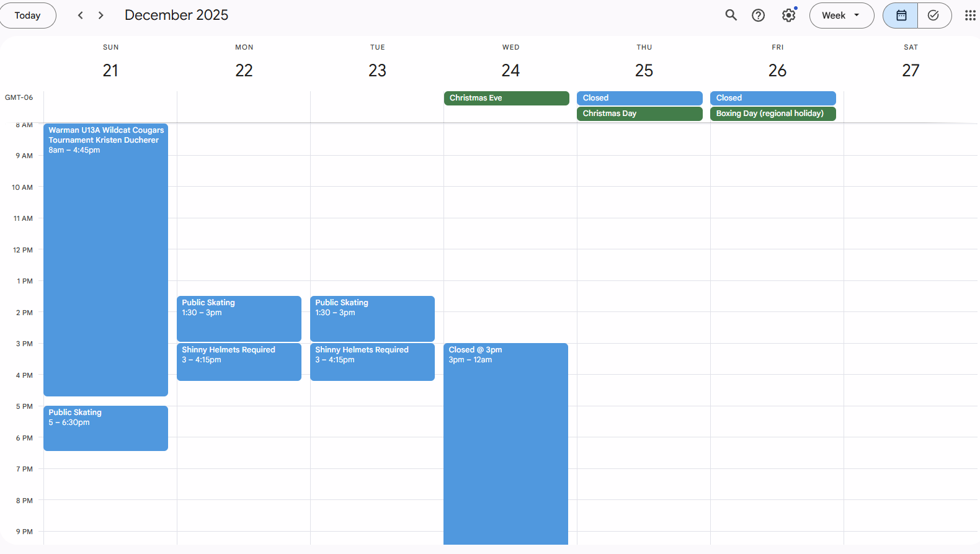Select Sunday 21 date header

tap(110, 71)
